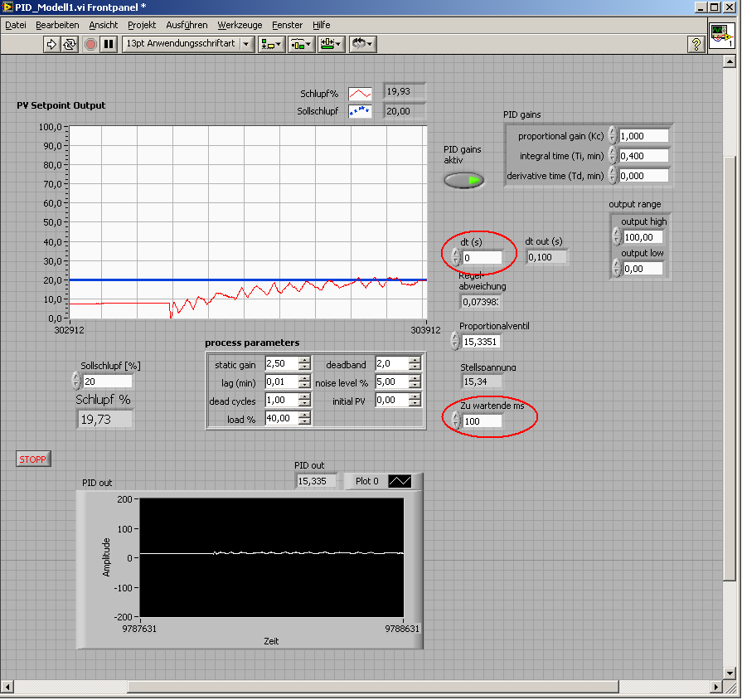Click the context help question mark icon

(x=696, y=44)
